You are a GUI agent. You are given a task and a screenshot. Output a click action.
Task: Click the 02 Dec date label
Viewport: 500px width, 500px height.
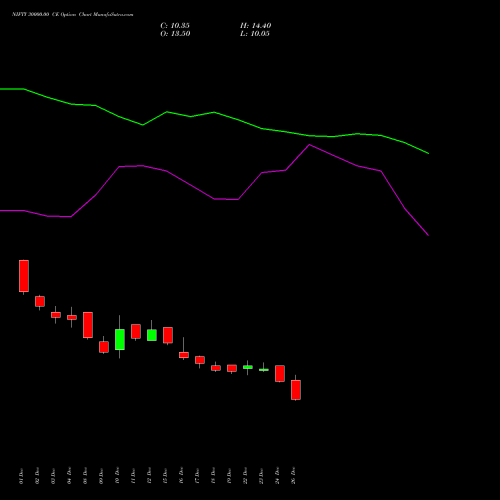[37, 476]
